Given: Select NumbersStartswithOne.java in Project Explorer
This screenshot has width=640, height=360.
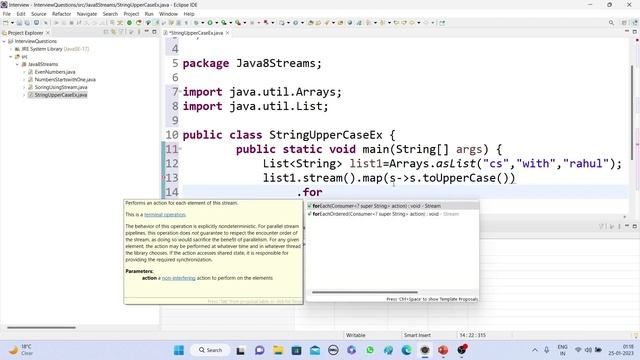Looking at the screenshot, I should (65, 80).
